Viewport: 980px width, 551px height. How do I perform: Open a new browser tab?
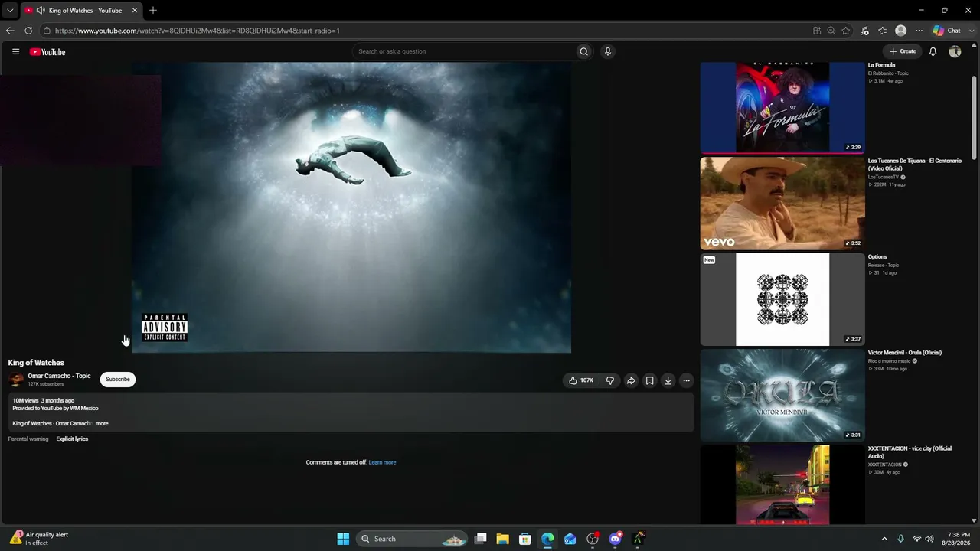point(153,10)
